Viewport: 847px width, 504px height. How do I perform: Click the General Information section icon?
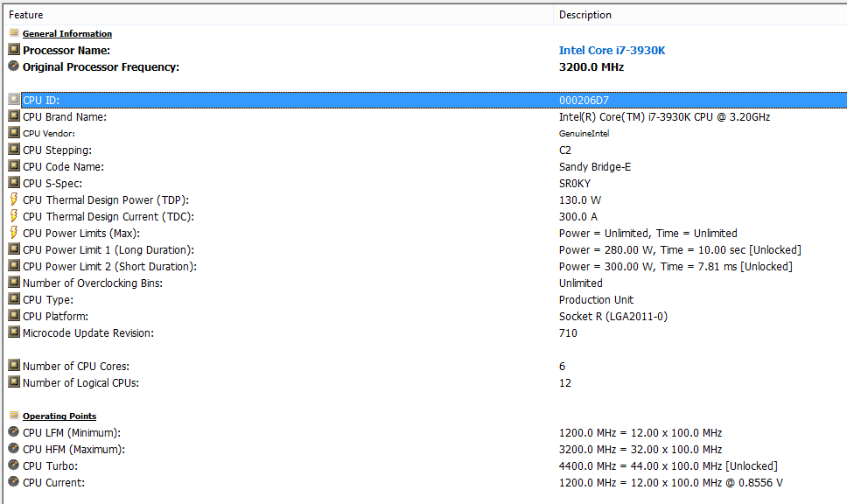[x=14, y=33]
